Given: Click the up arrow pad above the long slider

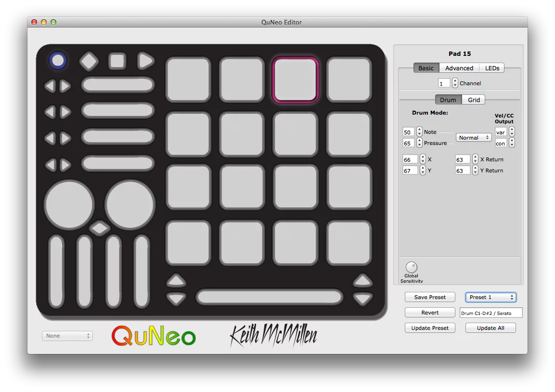Looking at the screenshot, I should point(176,279).
